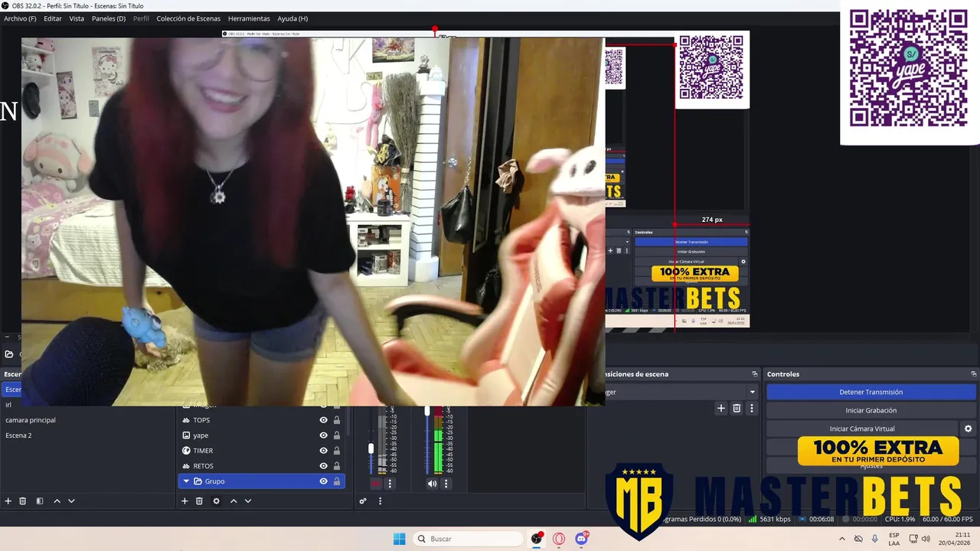
Task: Add a scene transition with plus icon
Action: [x=721, y=409]
